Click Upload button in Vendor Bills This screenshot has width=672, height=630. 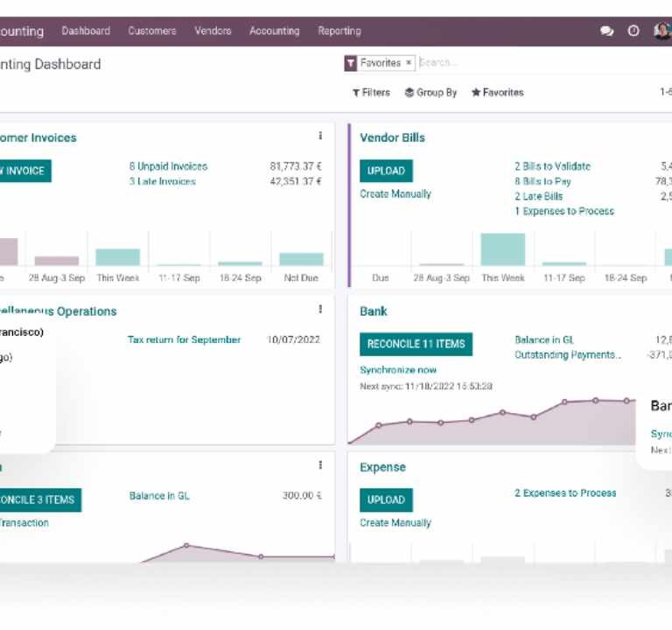(386, 171)
